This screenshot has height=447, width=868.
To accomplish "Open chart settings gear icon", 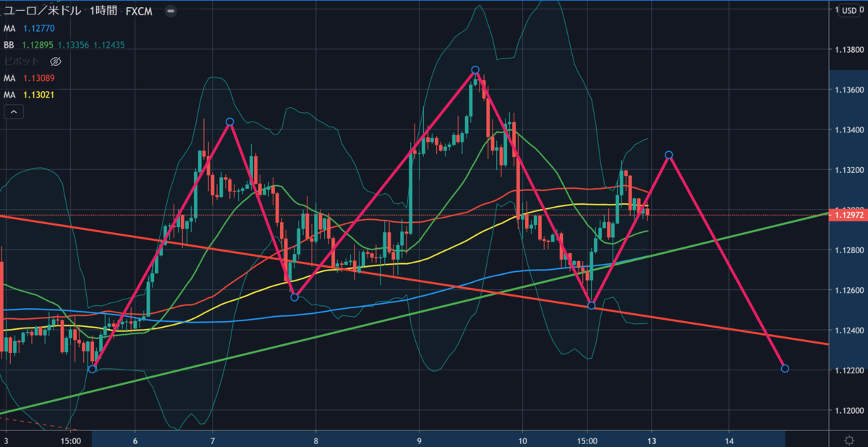I will [848, 440].
